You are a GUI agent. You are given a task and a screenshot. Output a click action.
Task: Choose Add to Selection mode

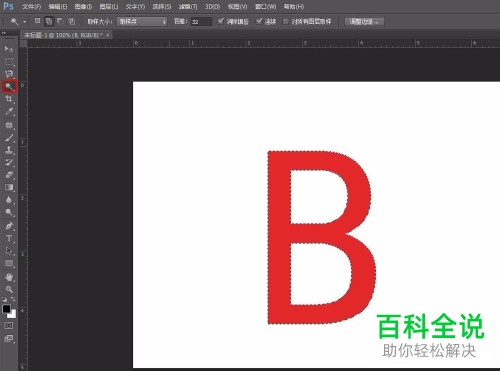pos(49,21)
